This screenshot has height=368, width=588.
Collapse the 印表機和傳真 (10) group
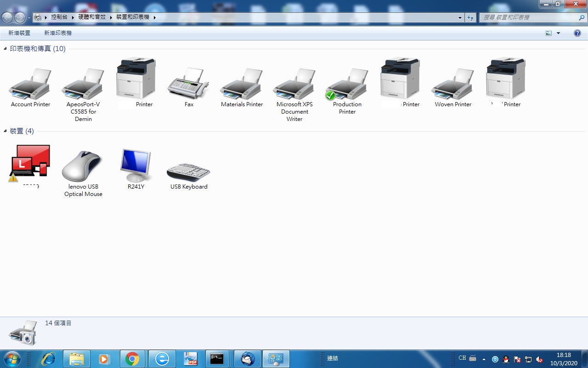6,49
